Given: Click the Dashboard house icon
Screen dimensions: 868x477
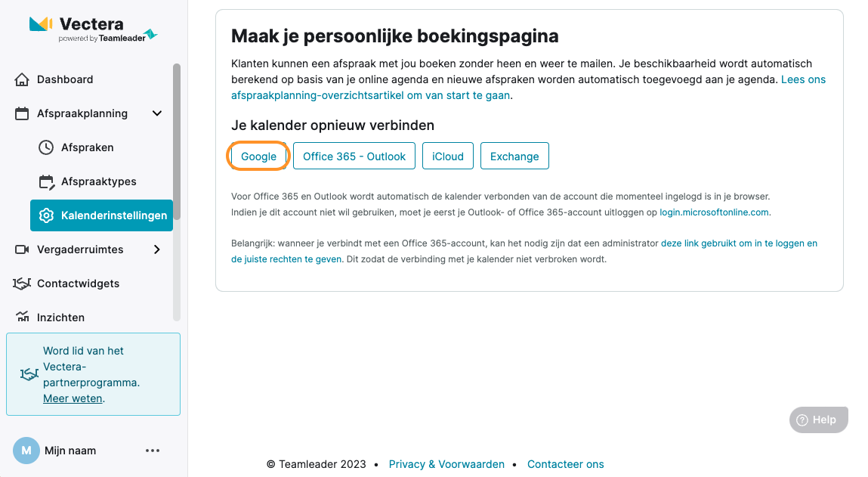Looking at the screenshot, I should coord(22,80).
